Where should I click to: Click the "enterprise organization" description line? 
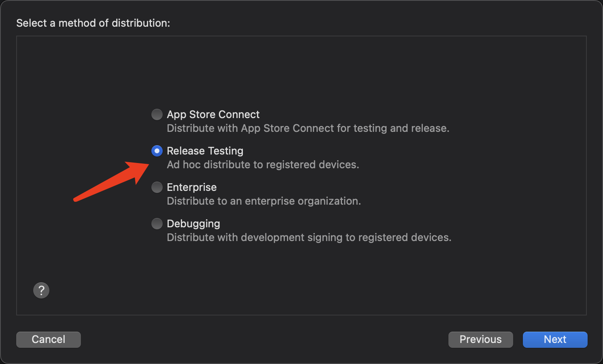click(263, 201)
